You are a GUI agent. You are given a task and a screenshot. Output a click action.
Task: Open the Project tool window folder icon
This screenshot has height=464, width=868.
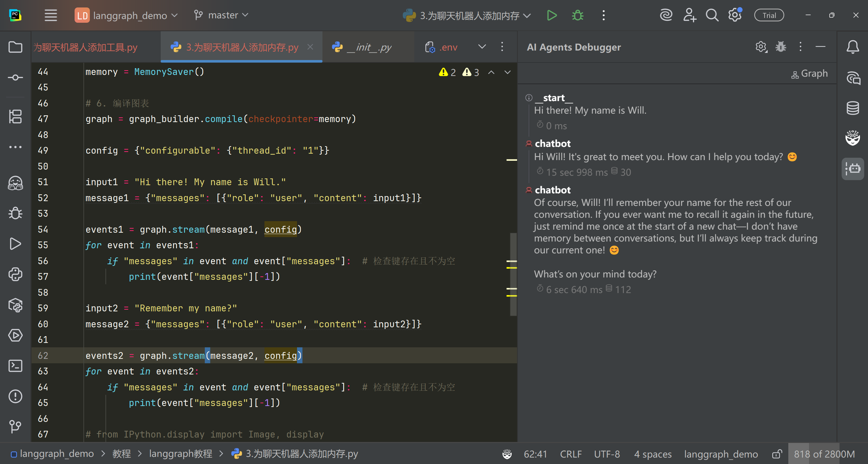pos(15,47)
